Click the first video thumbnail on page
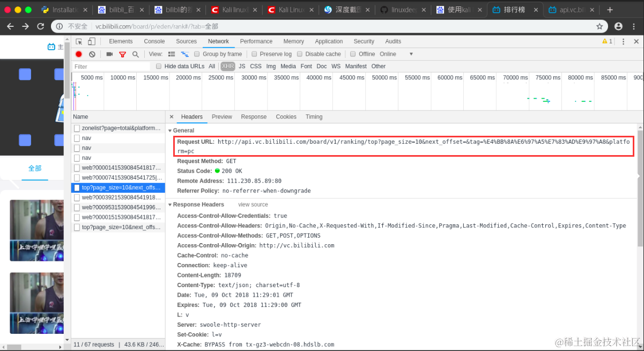The image size is (644, 351). coord(37,231)
